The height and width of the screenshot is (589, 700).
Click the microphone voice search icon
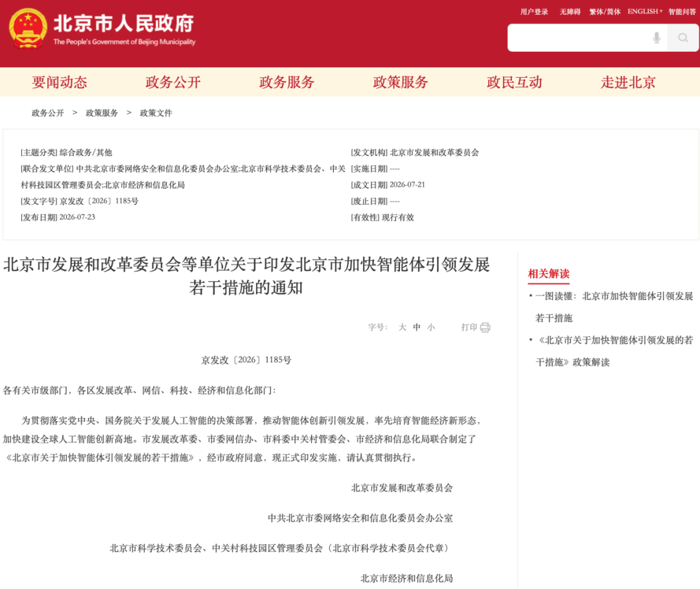pyautogui.click(x=656, y=38)
